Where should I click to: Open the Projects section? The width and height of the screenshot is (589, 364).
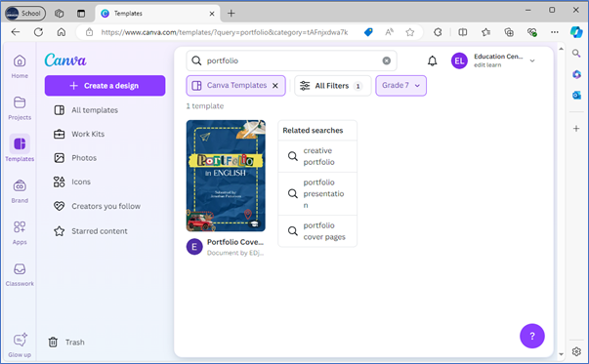pos(20,108)
